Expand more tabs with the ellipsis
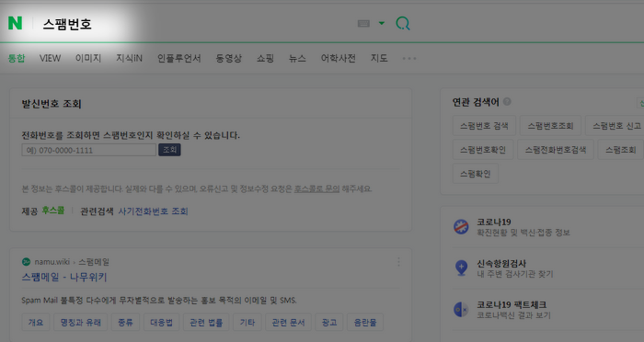 coord(409,58)
